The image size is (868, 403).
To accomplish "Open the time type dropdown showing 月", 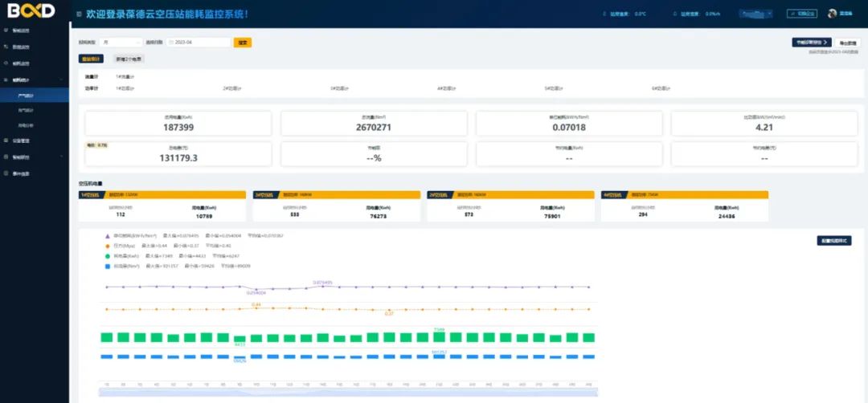I will [121, 43].
